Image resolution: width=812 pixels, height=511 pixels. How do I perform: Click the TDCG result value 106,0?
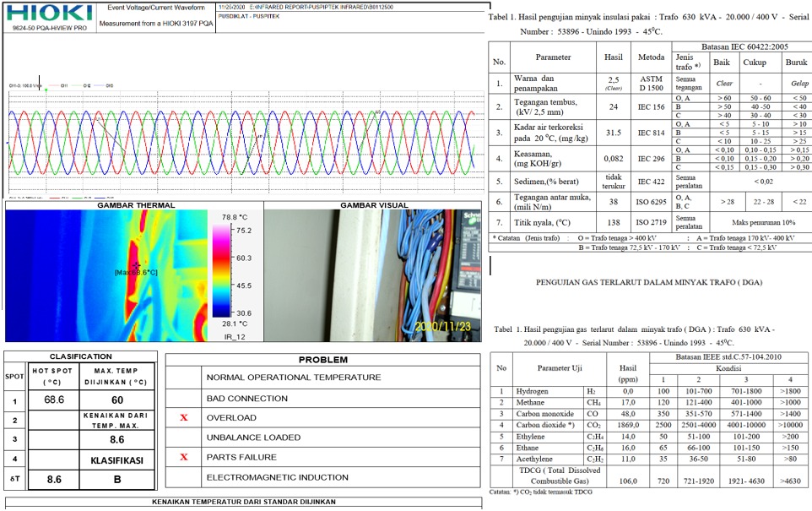[x=627, y=481]
